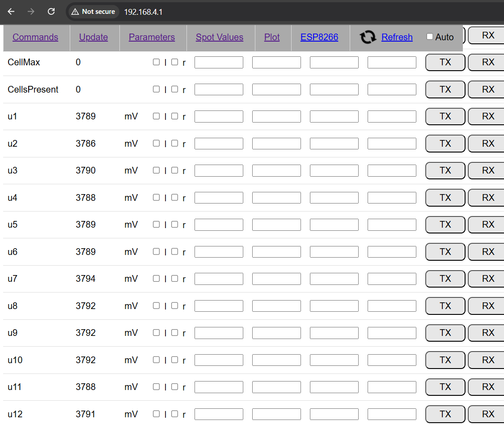Click the Refresh text link
The width and height of the screenshot is (504, 424).
pos(397,37)
